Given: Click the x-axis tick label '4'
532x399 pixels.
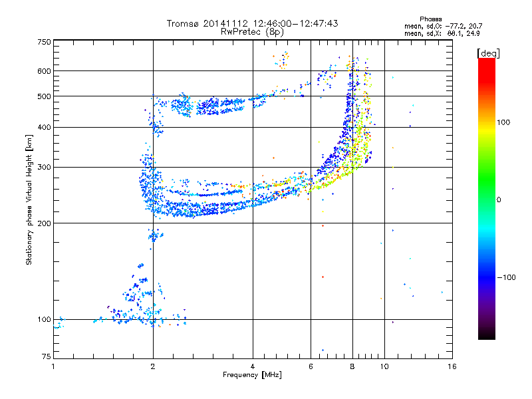Looking at the screenshot, I should pos(253,366).
